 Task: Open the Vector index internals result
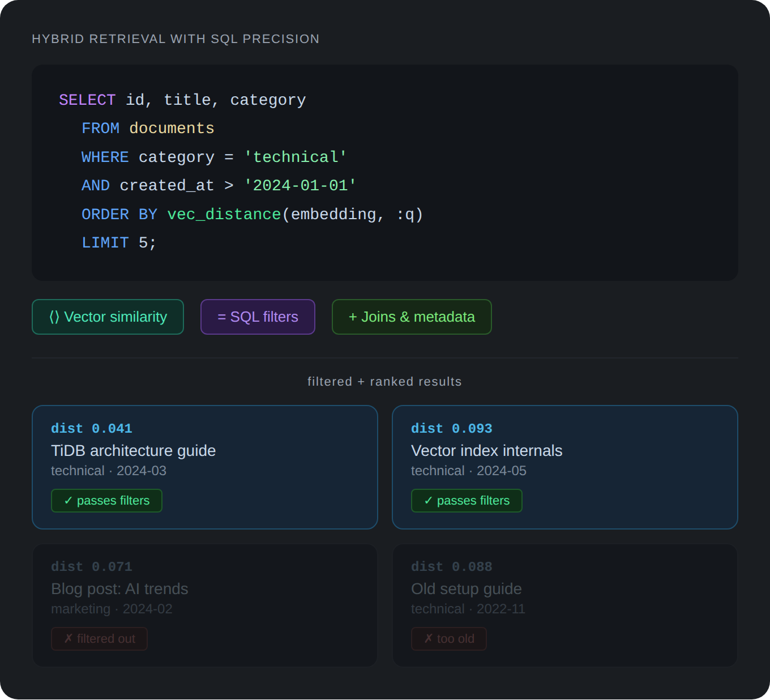click(486, 451)
